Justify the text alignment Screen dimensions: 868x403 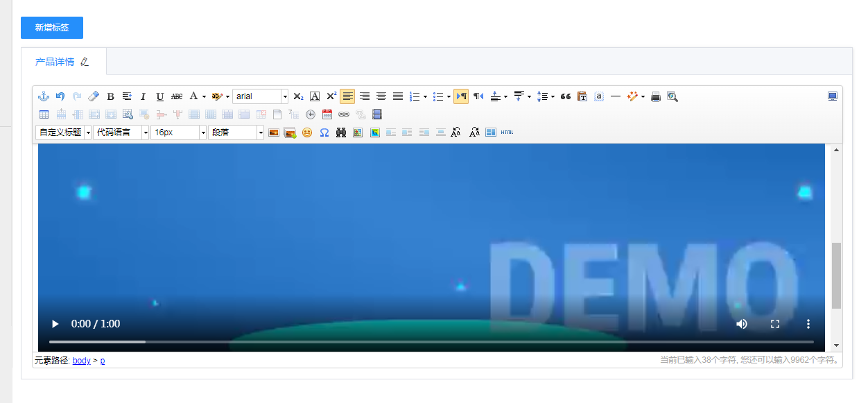(x=398, y=96)
